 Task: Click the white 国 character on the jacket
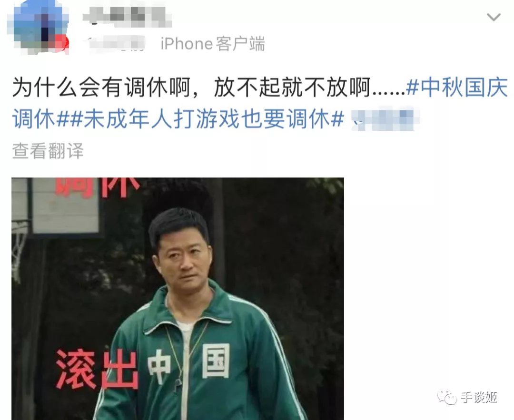coord(216,361)
